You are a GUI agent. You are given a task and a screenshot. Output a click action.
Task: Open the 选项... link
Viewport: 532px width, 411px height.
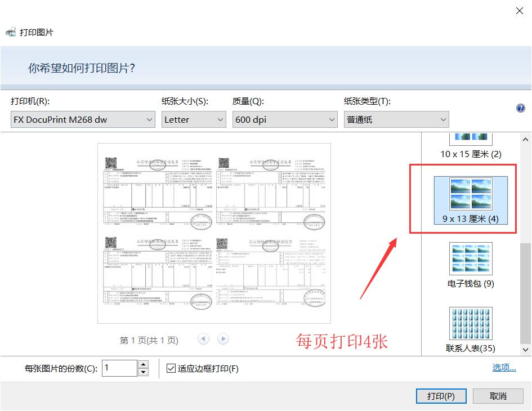pos(504,368)
